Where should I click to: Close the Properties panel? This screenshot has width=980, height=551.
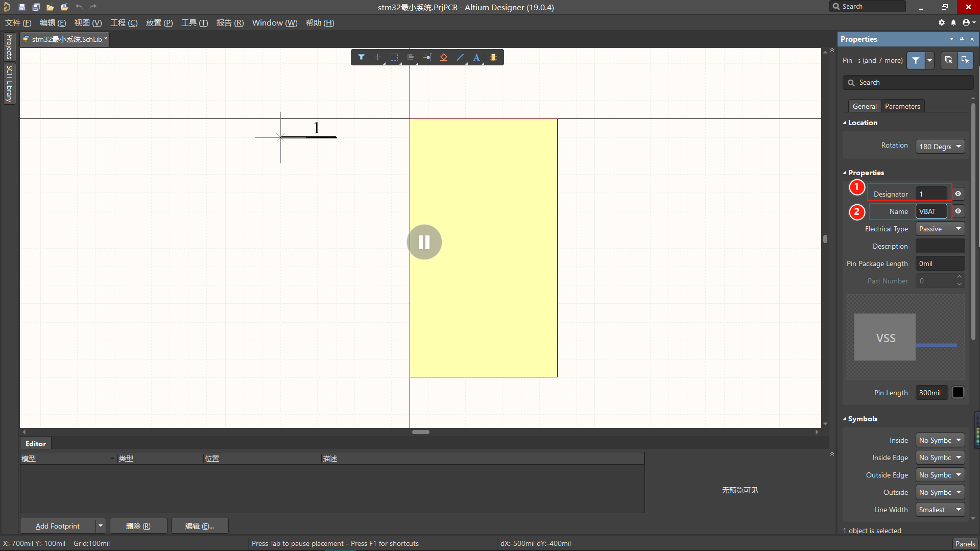point(972,39)
